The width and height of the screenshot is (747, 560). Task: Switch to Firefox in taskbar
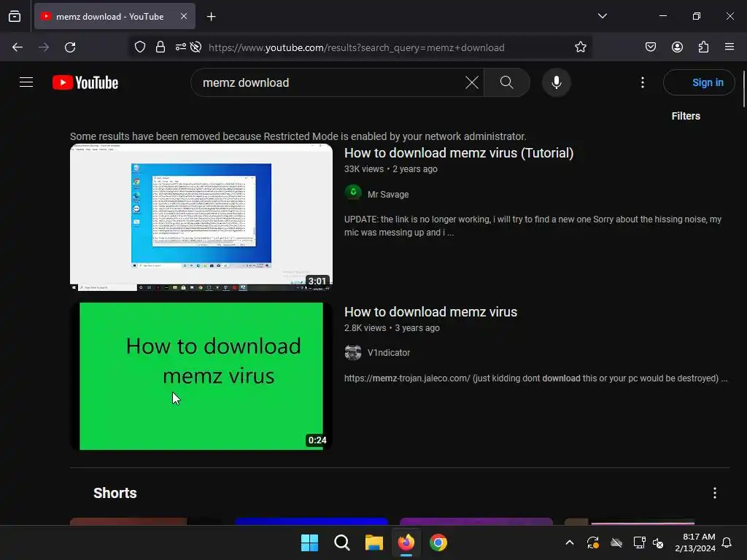click(x=406, y=542)
